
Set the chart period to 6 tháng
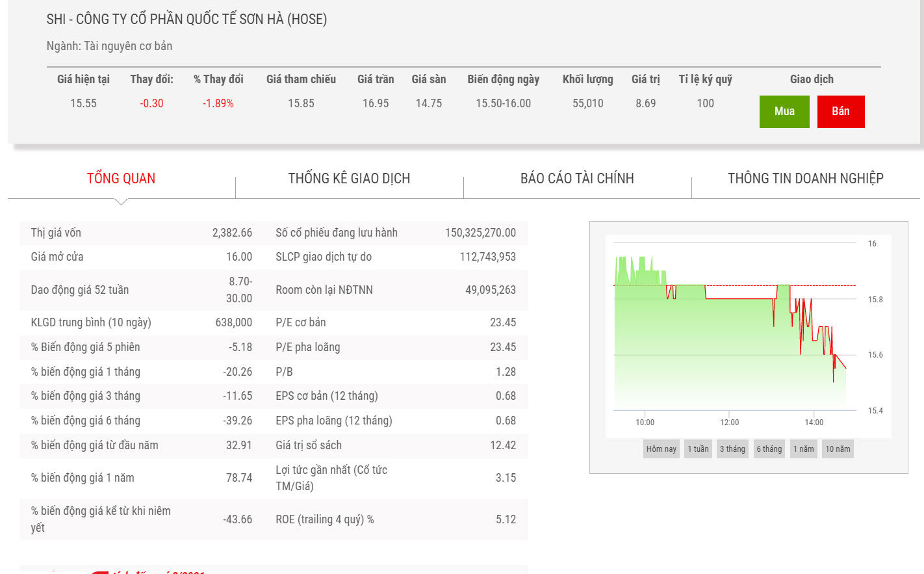click(x=769, y=449)
